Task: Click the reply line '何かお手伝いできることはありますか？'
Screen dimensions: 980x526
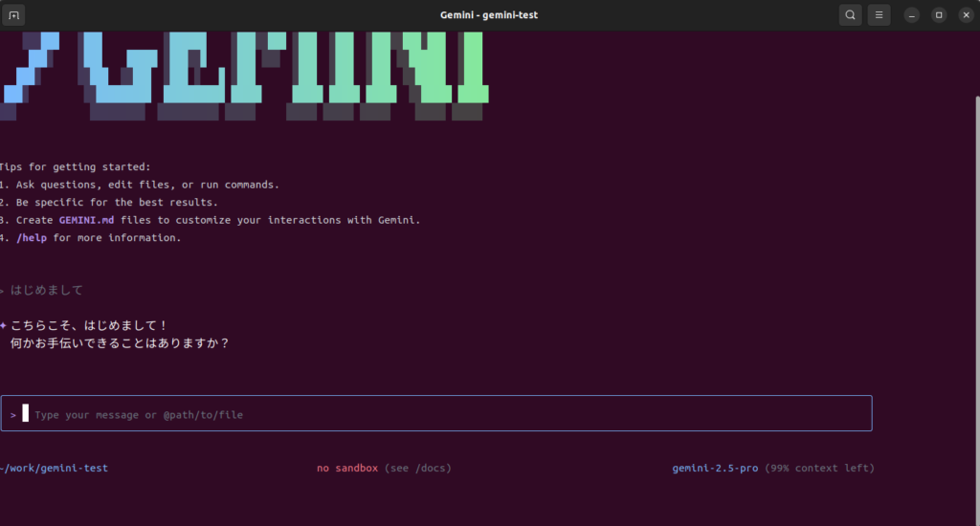Action: tap(120, 343)
